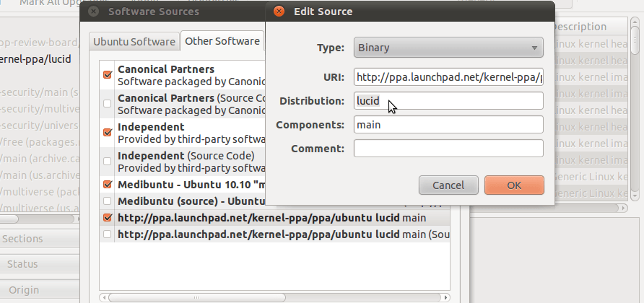This screenshot has height=303, width=644.
Task: Click the empty Comment field
Action: (x=448, y=149)
